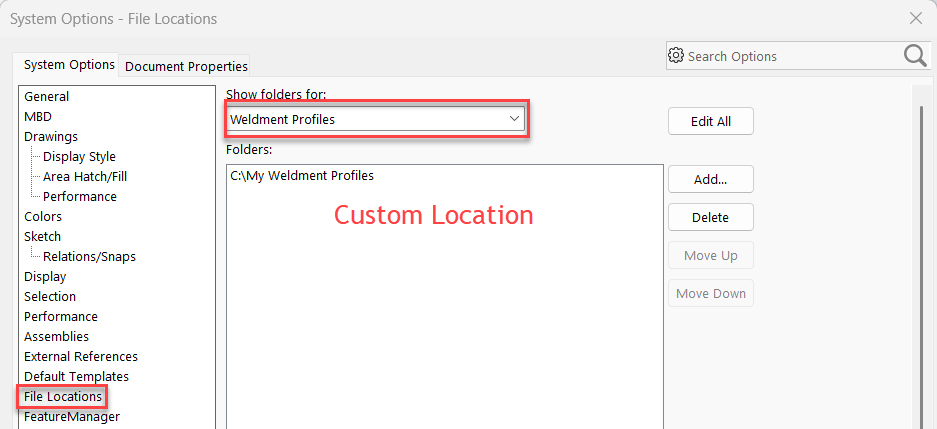Select Relations/Snaps under Sketch
Viewport: 937px width, 429px height.
click(x=89, y=257)
